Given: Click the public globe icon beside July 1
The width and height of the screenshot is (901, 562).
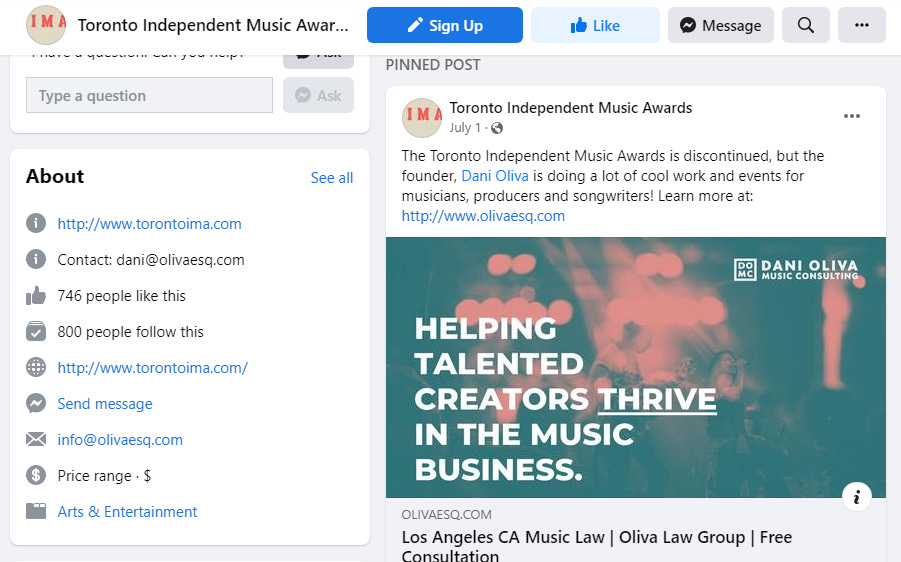Looking at the screenshot, I should click(x=497, y=128).
